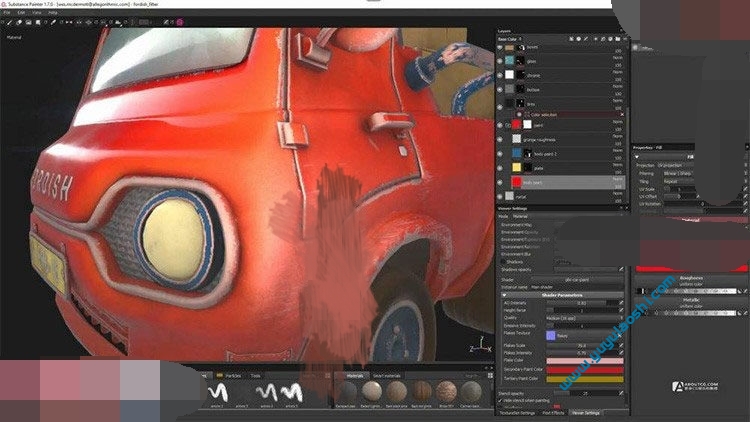The height and width of the screenshot is (422, 750).
Task: Collapse the paint folder layer
Action: click(507, 125)
